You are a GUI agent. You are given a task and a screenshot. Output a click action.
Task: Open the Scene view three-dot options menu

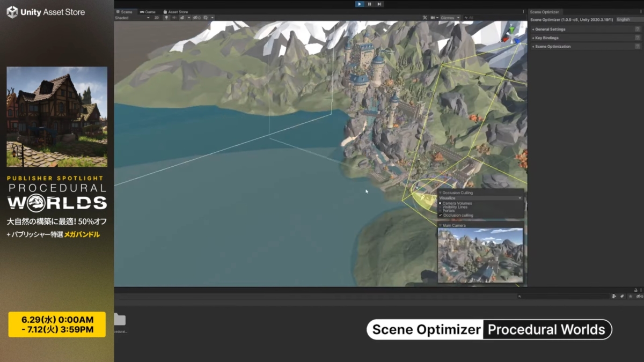pyautogui.click(x=523, y=11)
